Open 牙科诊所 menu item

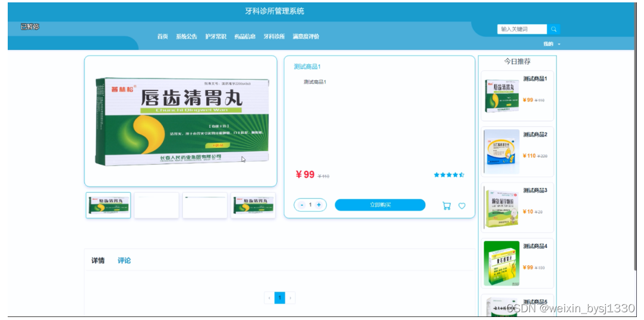point(274,36)
